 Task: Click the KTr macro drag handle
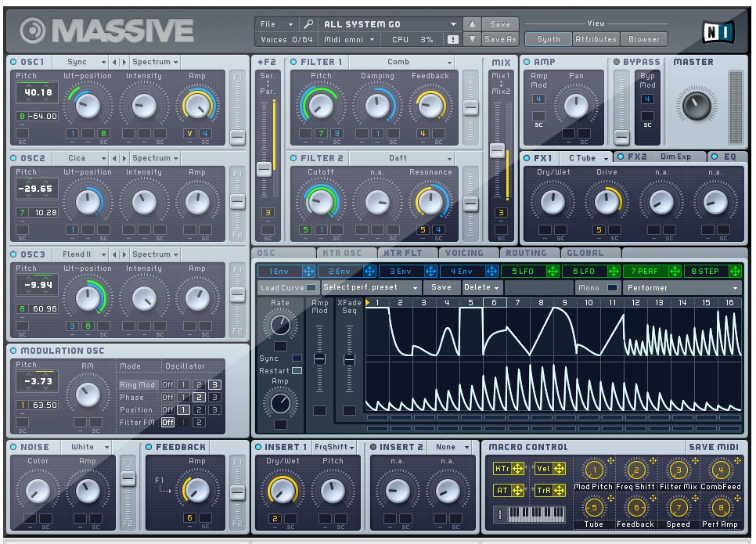pos(518,468)
